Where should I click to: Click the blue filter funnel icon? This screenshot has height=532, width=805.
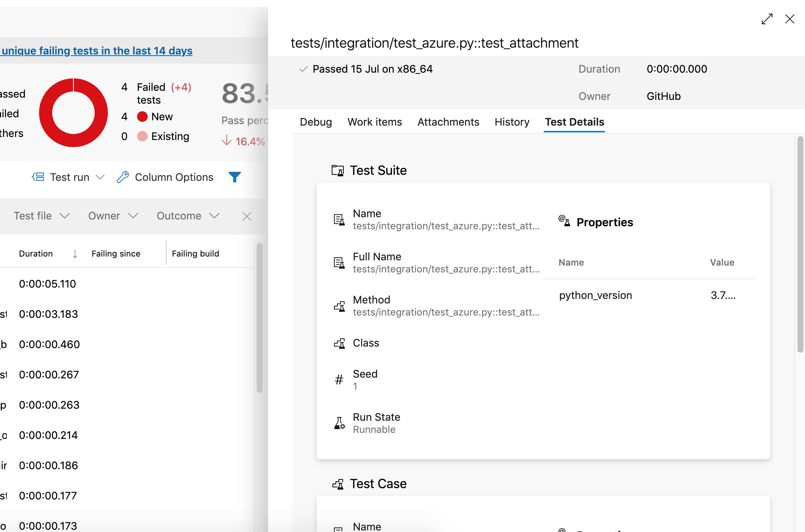point(234,177)
